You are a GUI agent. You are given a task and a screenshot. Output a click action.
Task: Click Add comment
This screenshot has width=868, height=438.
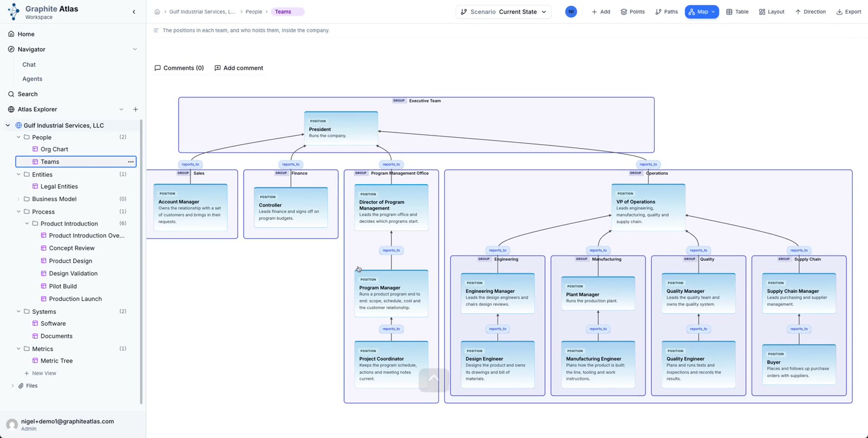click(239, 68)
